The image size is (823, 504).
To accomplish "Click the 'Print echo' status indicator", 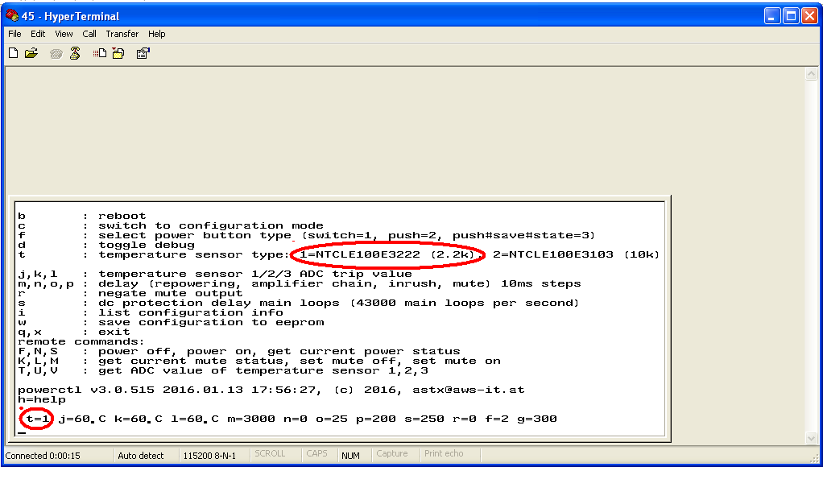I will point(444,453).
